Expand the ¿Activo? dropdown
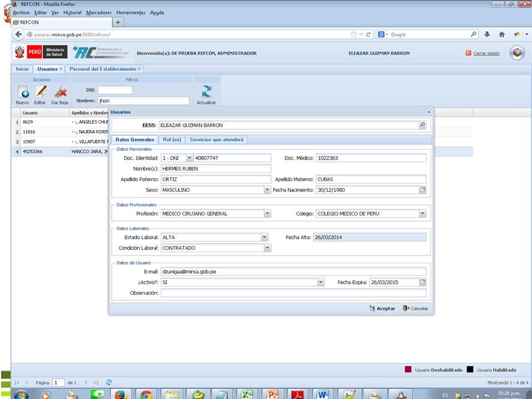This screenshot has height=399, width=532. click(321, 282)
